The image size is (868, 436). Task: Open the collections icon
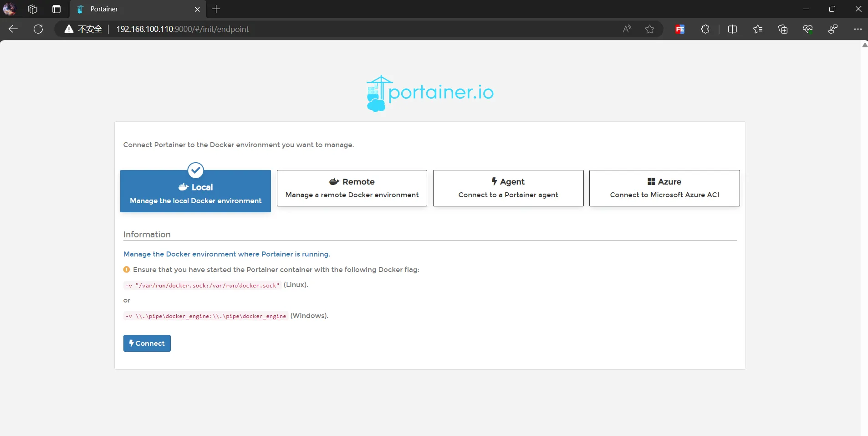click(x=783, y=29)
